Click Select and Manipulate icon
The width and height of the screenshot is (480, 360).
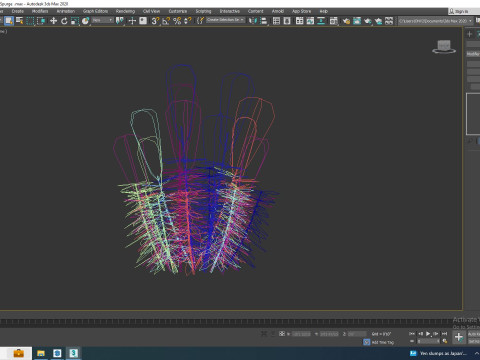click(x=132, y=21)
